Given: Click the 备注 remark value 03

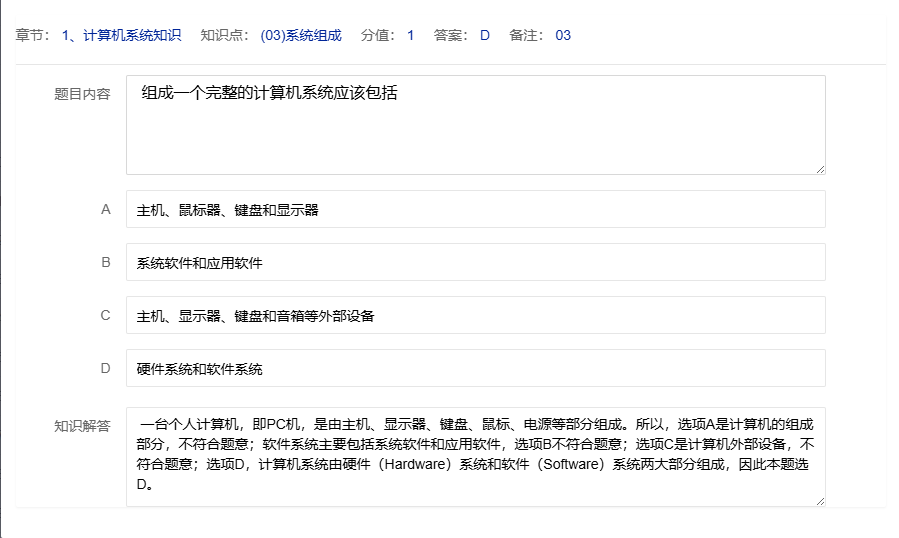Looking at the screenshot, I should [x=563, y=36].
